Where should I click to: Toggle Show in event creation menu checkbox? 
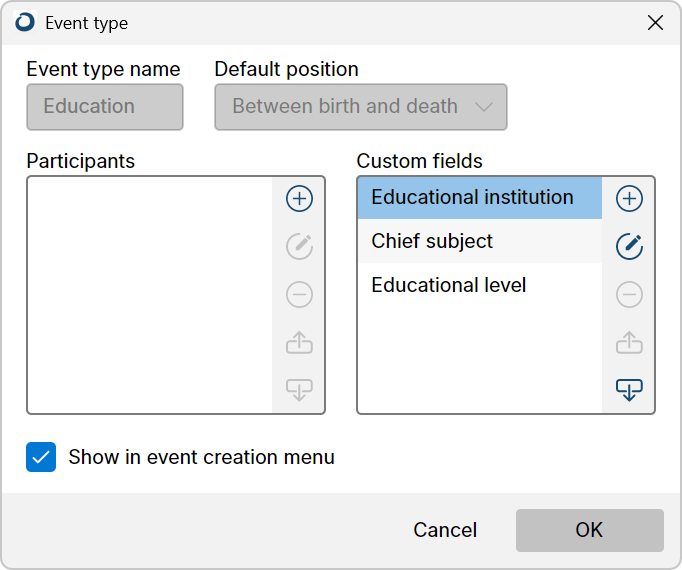click(41, 457)
